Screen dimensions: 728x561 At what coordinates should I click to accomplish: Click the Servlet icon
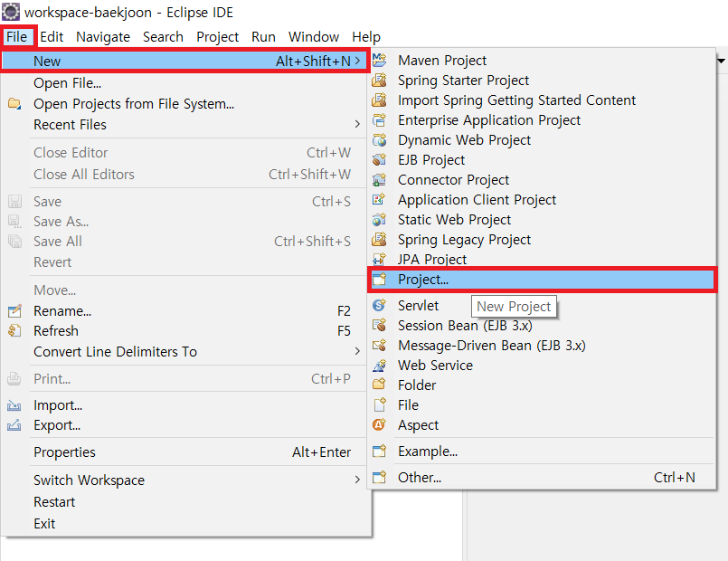379,305
